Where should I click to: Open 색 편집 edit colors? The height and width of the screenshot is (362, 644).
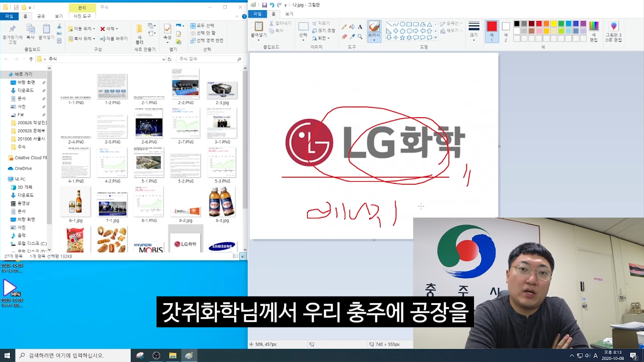[x=594, y=31]
